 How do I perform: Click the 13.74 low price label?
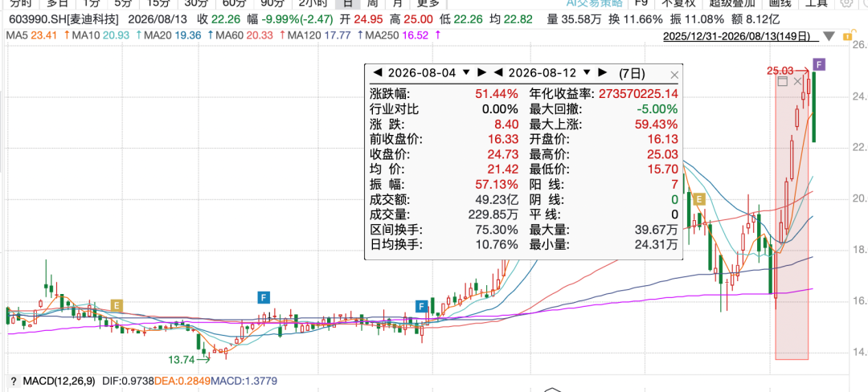point(182,359)
